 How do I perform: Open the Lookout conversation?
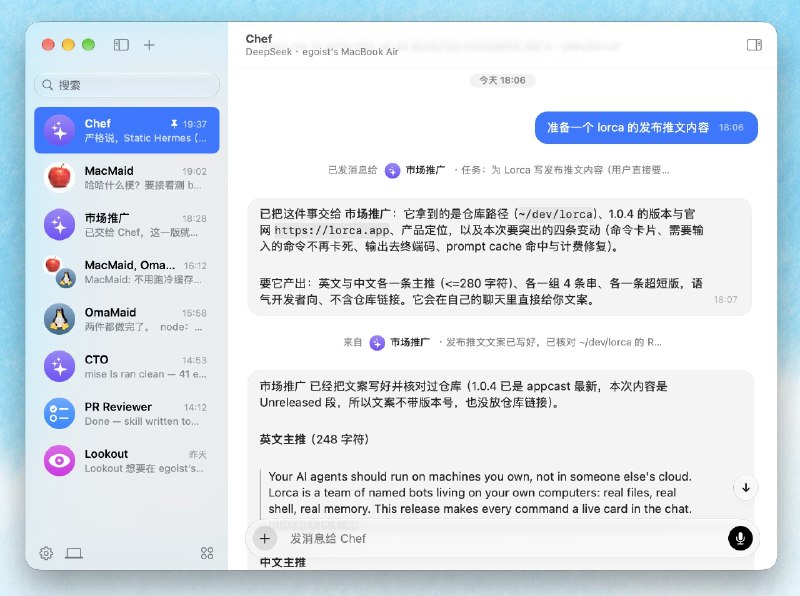pyautogui.click(x=127, y=461)
